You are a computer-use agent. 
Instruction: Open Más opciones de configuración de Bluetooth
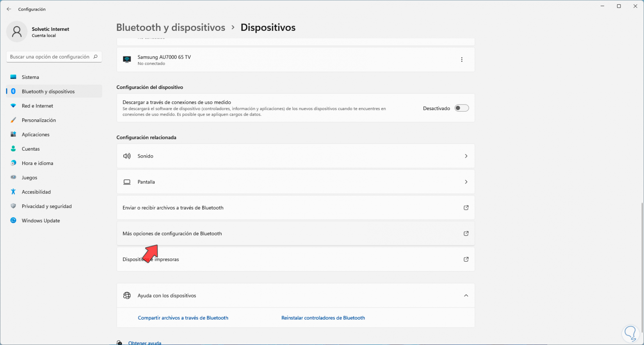point(172,234)
